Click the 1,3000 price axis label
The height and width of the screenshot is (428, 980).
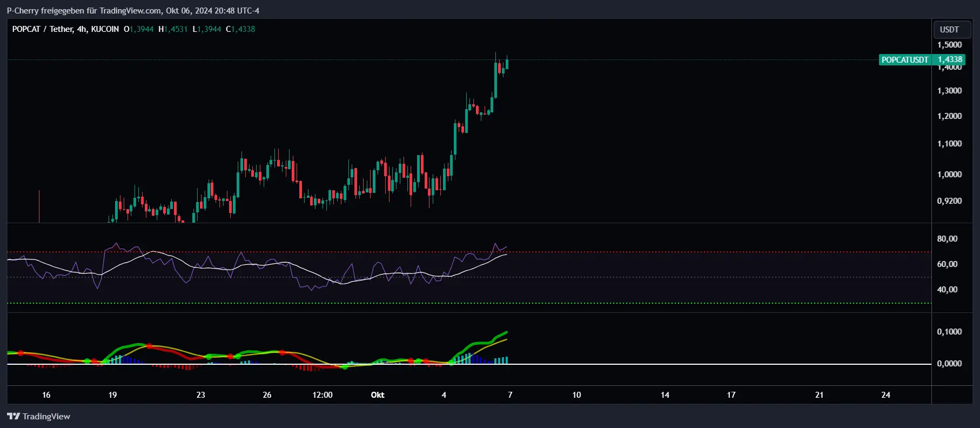point(949,91)
